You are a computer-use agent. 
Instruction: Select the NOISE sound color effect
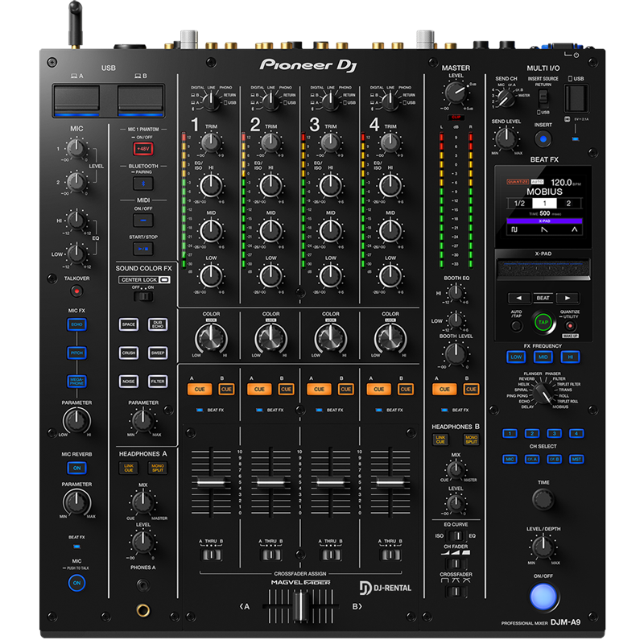coord(129,381)
